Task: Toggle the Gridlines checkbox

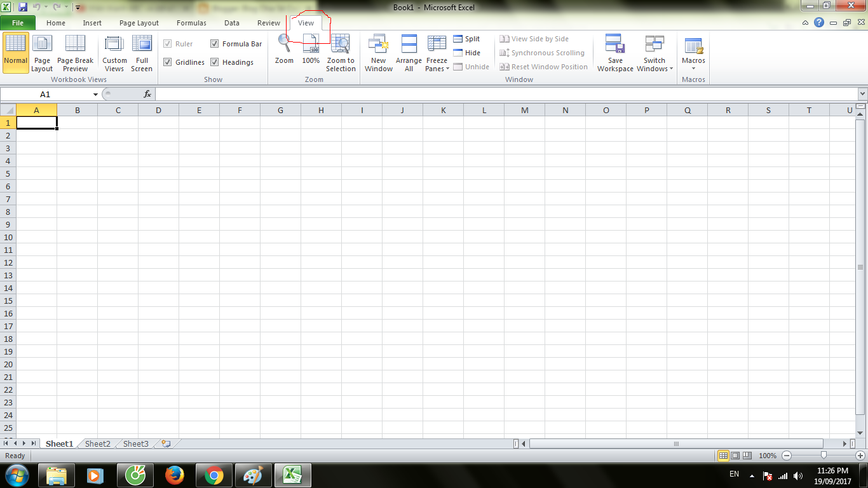Action: pos(167,62)
